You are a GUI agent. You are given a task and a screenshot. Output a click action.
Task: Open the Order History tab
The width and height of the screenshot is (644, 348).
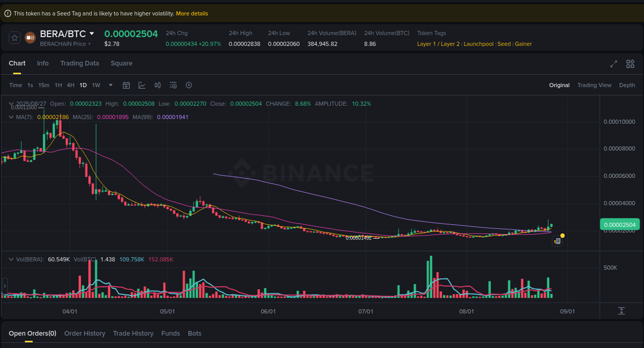point(84,333)
